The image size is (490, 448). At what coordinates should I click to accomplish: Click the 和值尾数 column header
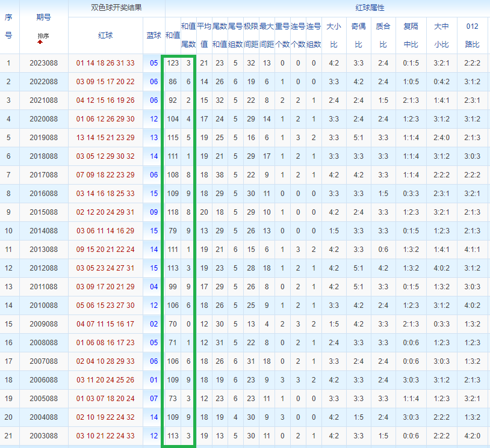(x=188, y=35)
